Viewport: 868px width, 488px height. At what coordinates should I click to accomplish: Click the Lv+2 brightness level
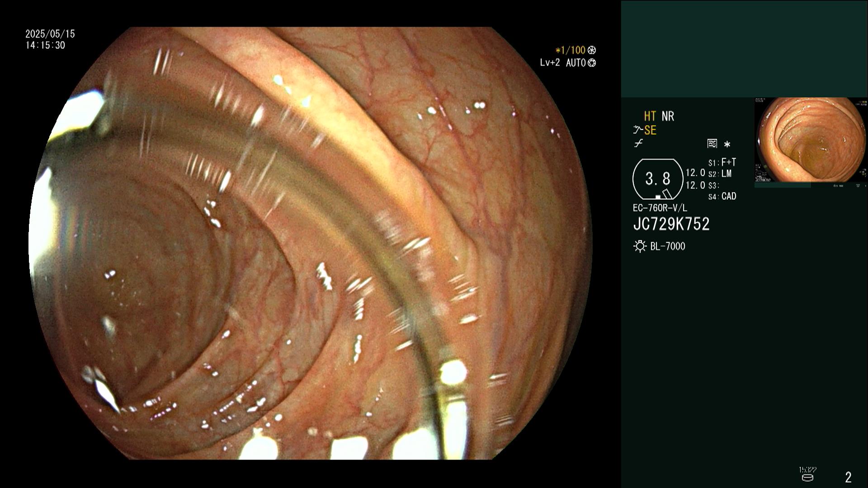[550, 63]
